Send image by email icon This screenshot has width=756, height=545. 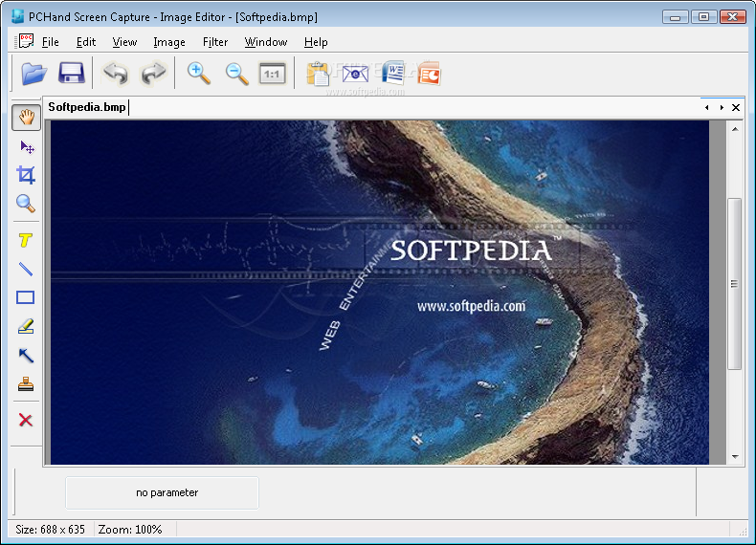tap(355, 74)
